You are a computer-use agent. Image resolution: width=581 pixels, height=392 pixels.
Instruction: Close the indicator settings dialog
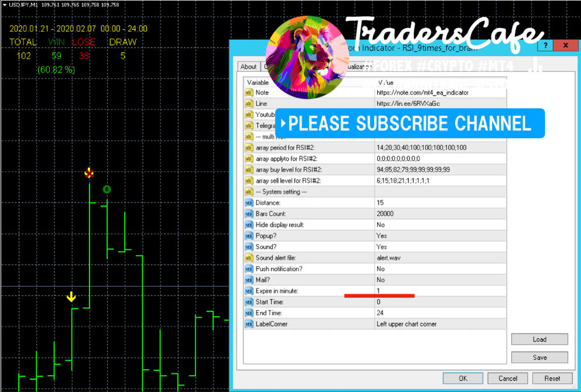[x=565, y=46]
